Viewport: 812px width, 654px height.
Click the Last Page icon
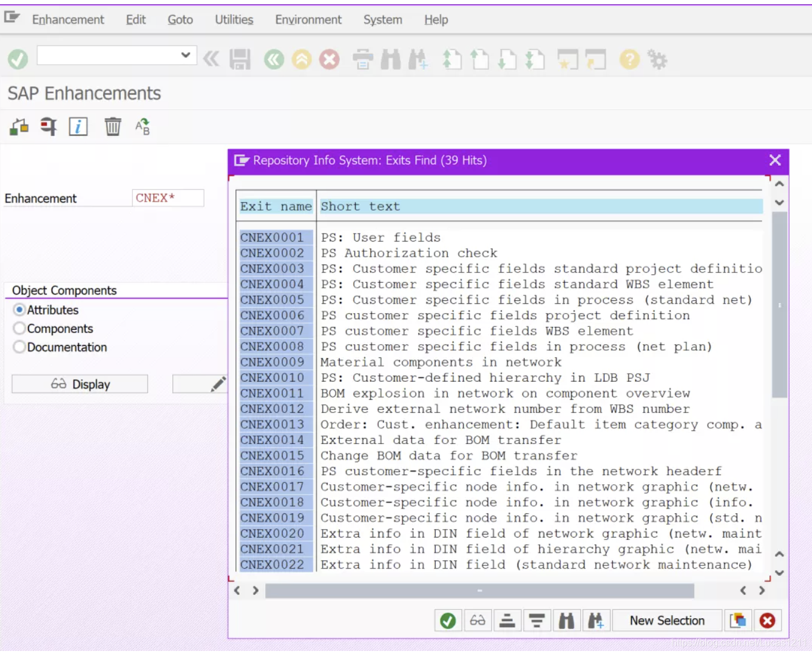click(x=535, y=59)
